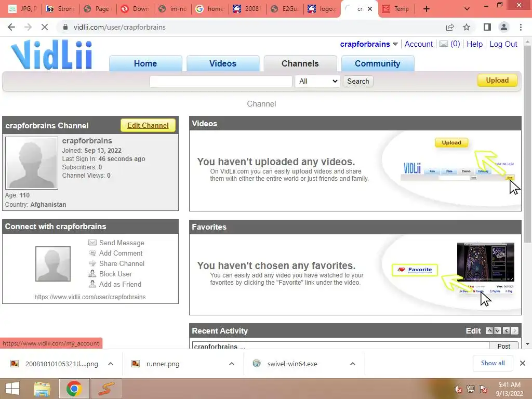The image size is (532, 399).
Task: Click the browser address bar URL
Action: point(119,27)
